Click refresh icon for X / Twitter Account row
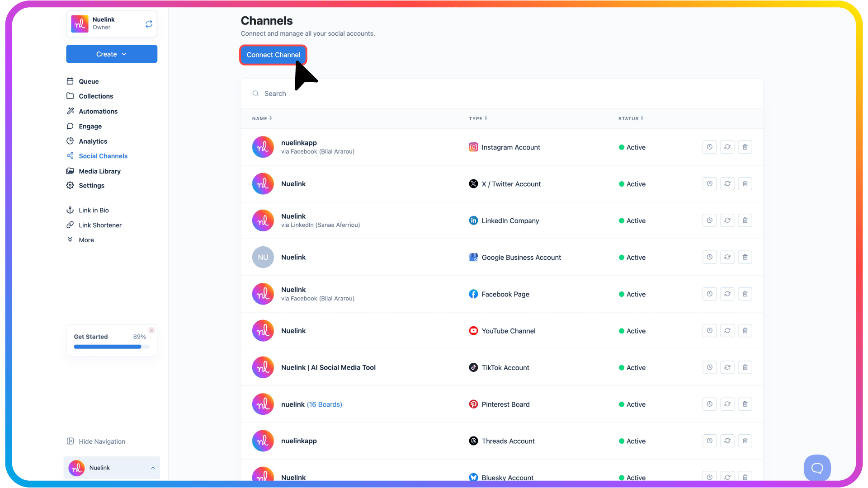The image size is (868, 488). coord(727,184)
